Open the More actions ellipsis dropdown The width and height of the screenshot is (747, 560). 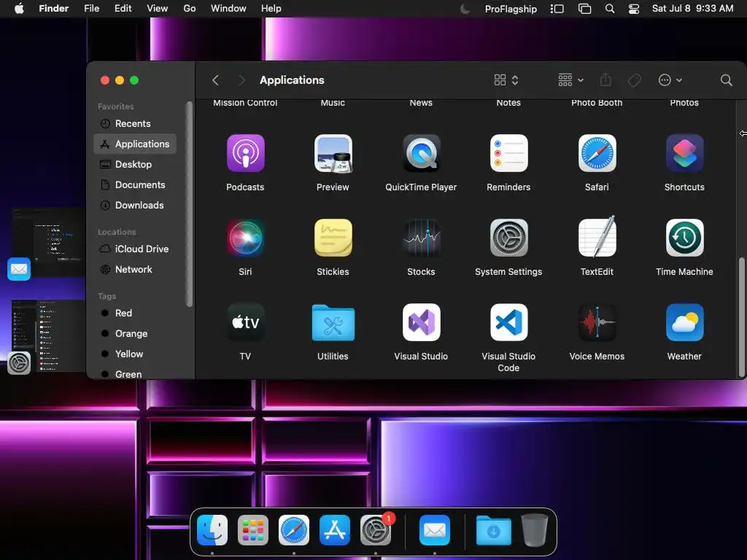click(670, 80)
